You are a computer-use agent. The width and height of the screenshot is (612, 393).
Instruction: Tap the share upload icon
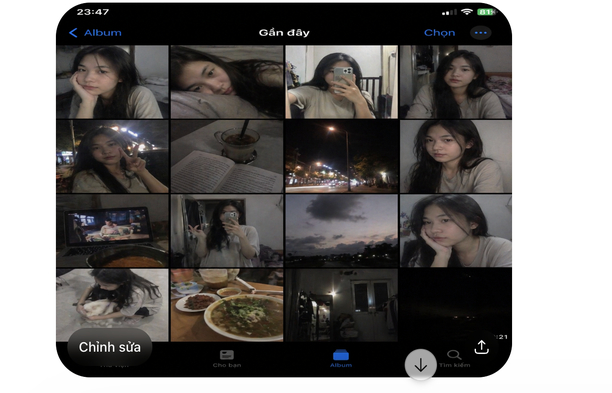(482, 347)
